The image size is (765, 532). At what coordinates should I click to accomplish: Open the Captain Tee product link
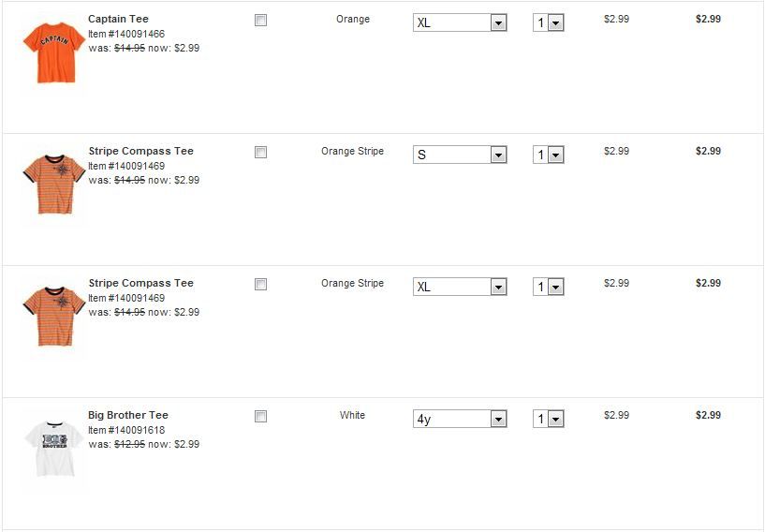click(118, 19)
